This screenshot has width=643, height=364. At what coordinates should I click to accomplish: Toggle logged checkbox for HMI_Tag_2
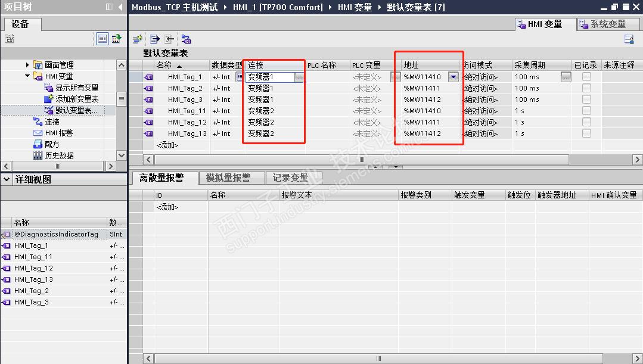coord(587,88)
